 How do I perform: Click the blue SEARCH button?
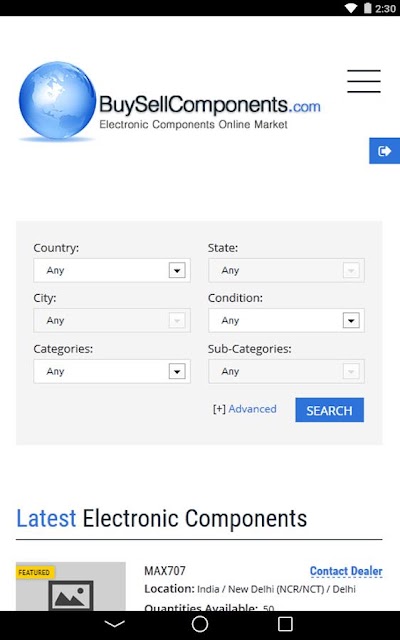[329, 410]
